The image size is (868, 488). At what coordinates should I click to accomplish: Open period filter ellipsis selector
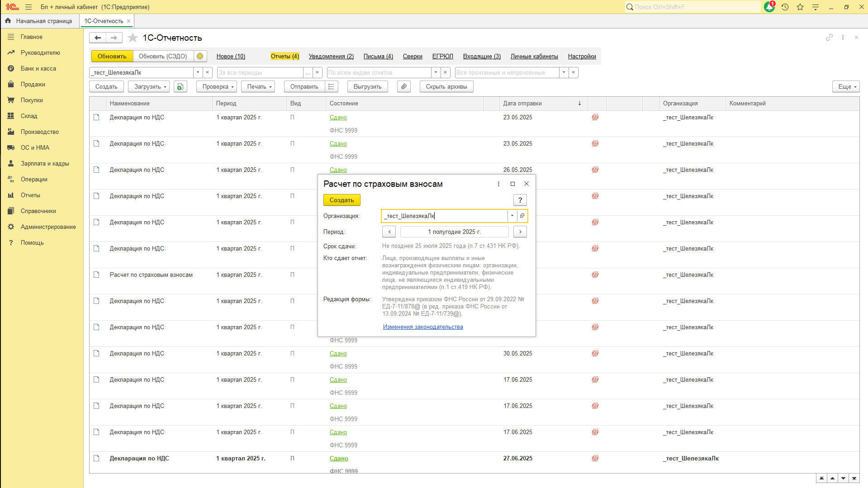tap(308, 72)
